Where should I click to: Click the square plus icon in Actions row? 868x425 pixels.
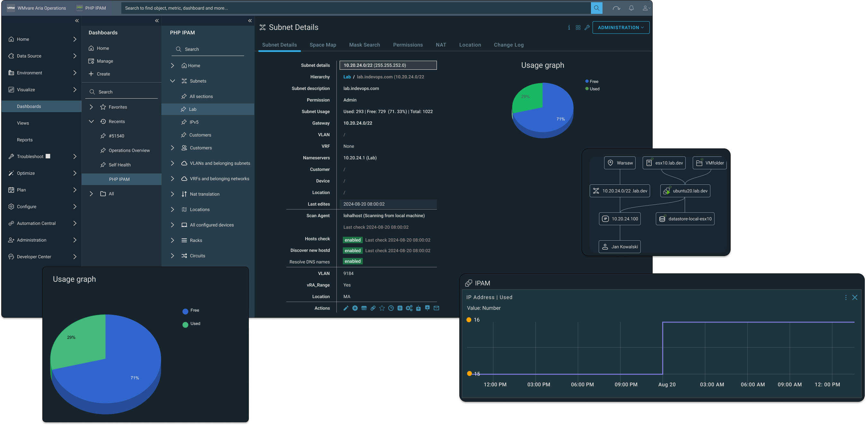click(x=400, y=308)
